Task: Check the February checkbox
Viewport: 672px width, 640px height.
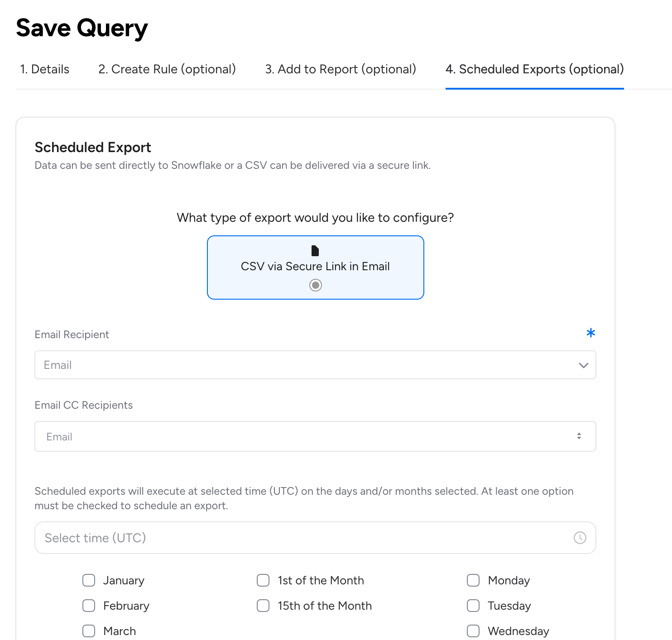Action: (x=89, y=606)
